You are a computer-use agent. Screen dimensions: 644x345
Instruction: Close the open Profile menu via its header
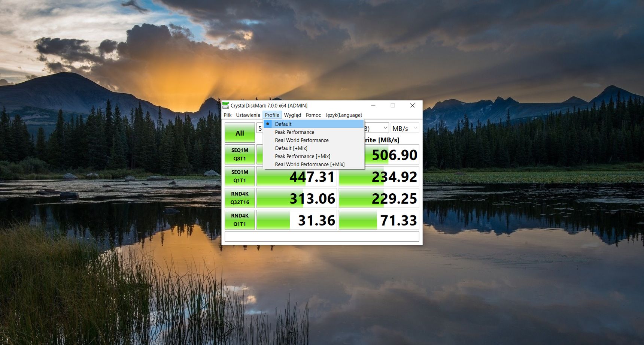(x=272, y=115)
